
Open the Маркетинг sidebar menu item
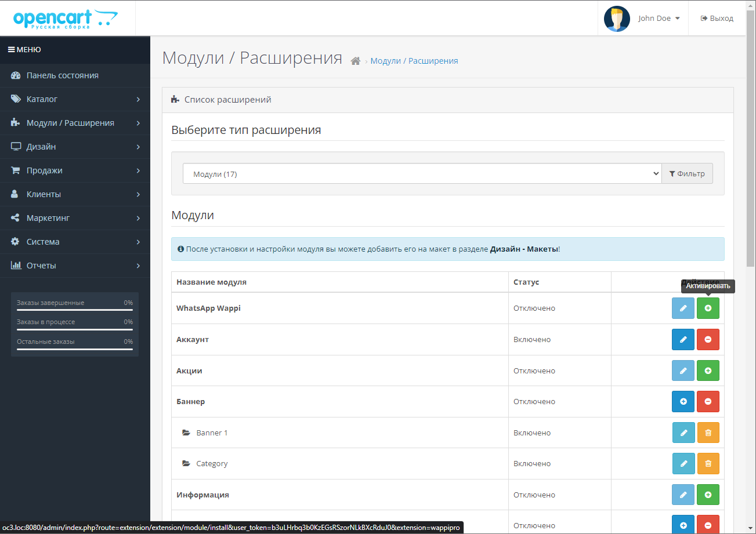point(75,218)
